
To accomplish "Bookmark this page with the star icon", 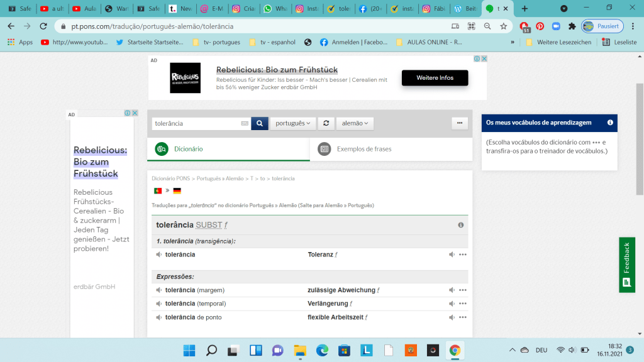I will [x=503, y=26].
